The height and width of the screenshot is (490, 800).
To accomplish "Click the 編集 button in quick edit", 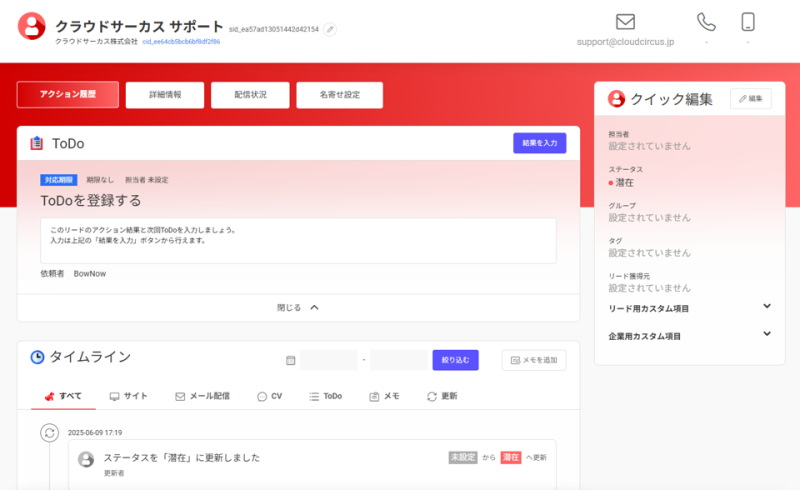I will tap(751, 99).
